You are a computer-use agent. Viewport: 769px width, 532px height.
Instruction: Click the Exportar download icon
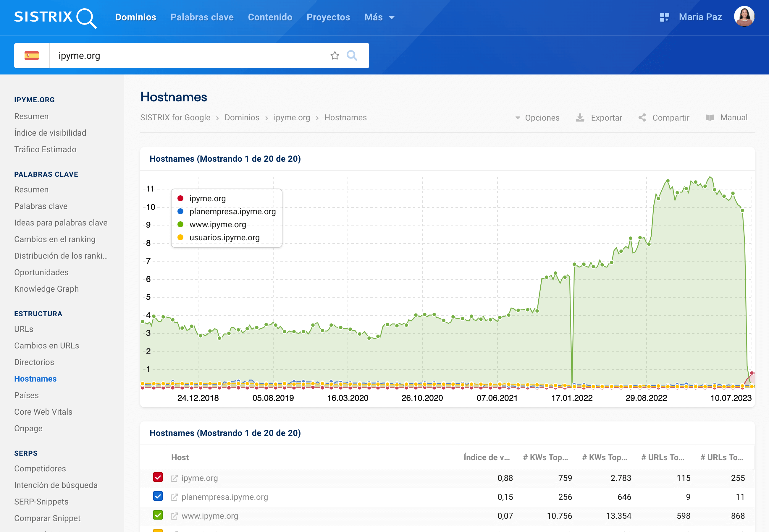580,118
